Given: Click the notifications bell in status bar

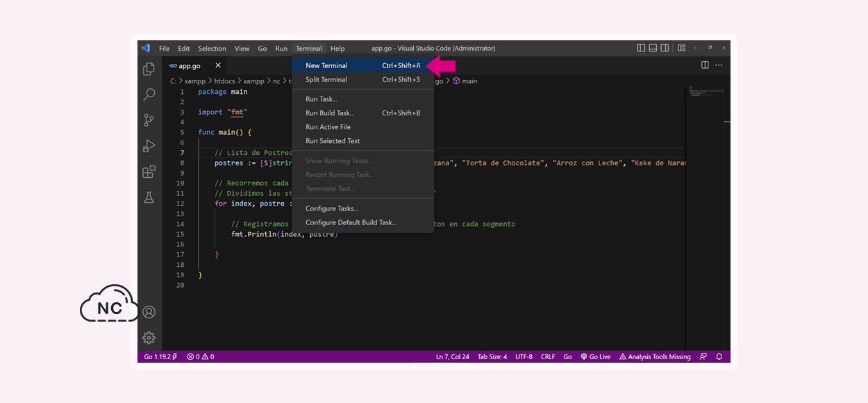Looking at the screenshot, I should tap(719, 356).
